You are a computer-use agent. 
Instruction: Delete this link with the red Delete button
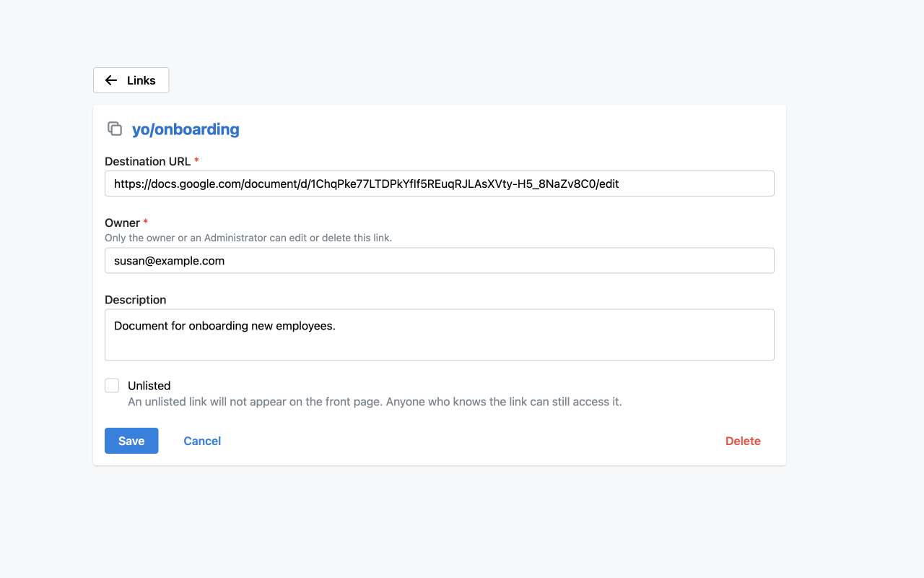743,441
